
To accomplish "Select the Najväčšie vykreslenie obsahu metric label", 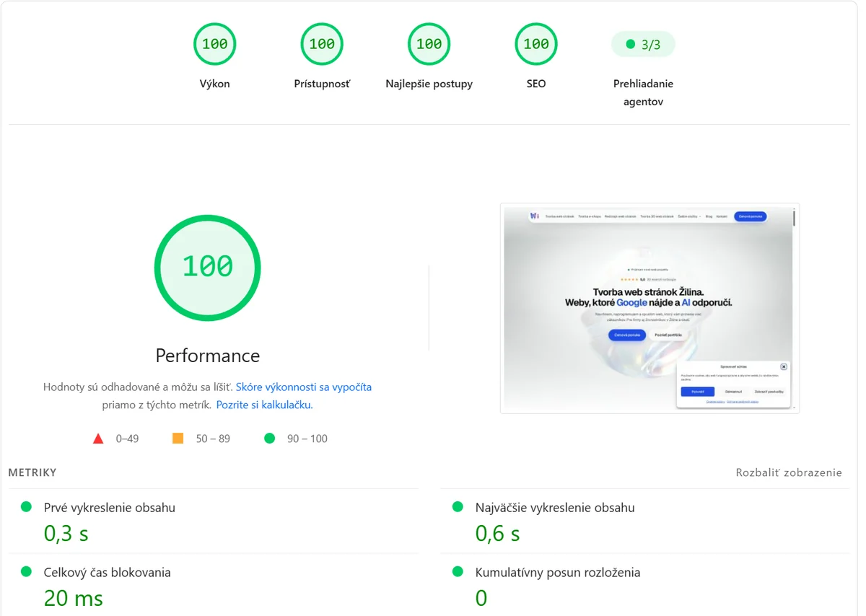I will click(555, 508).
